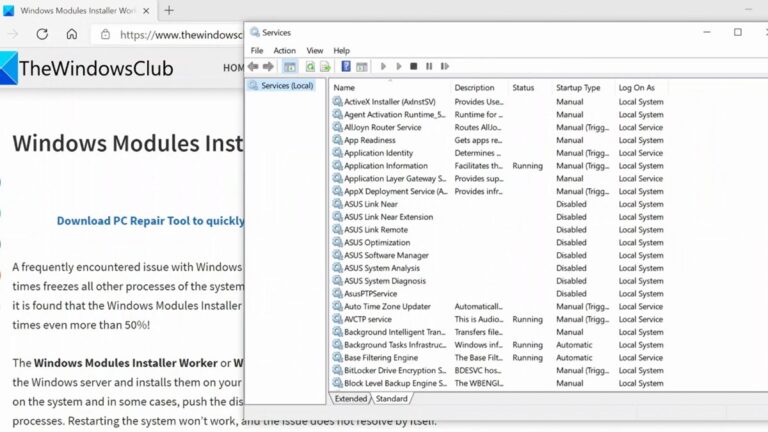Image resolution: width=768 pixels, height=432 pixels.
Task: Click the Refresh icon in Services toolbar
Action: point(310,66)
